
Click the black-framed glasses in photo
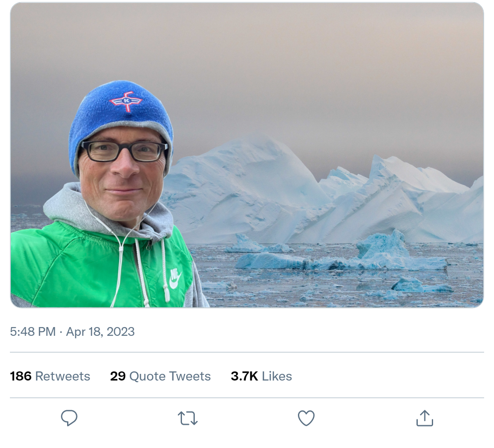pos(124,151)
